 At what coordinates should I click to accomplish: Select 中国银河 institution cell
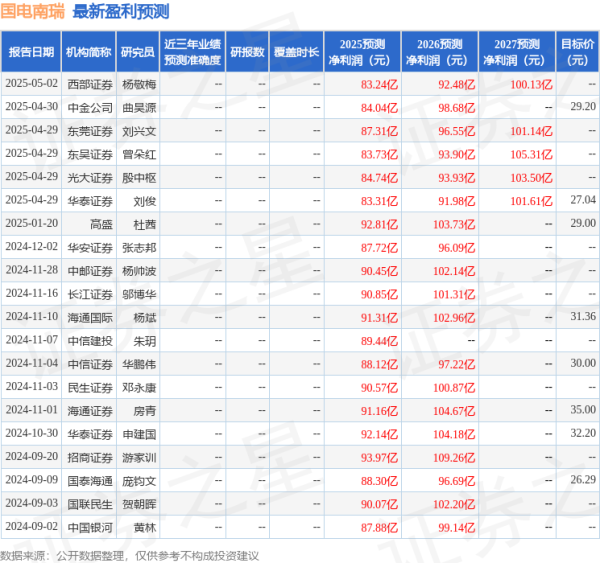90,528
